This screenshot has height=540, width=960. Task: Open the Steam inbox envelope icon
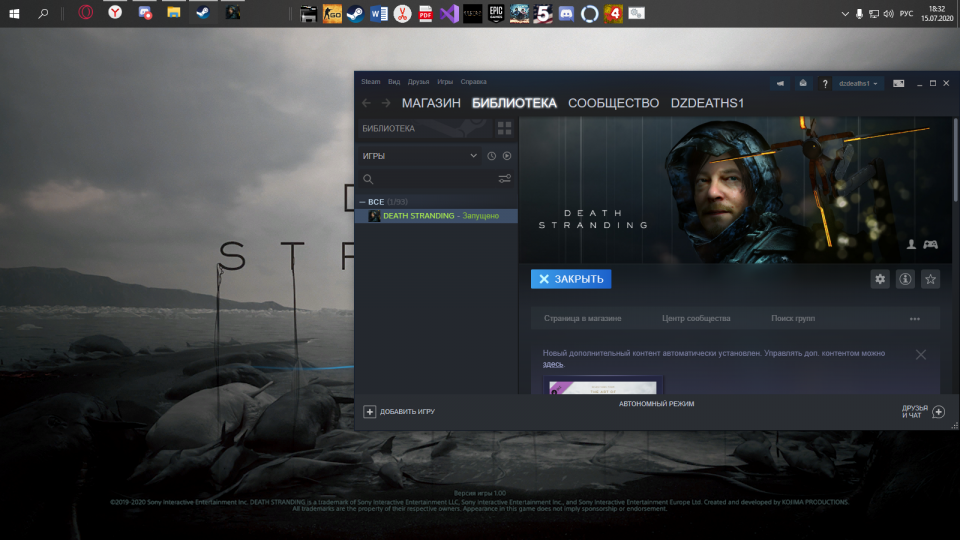coord(803,83)
